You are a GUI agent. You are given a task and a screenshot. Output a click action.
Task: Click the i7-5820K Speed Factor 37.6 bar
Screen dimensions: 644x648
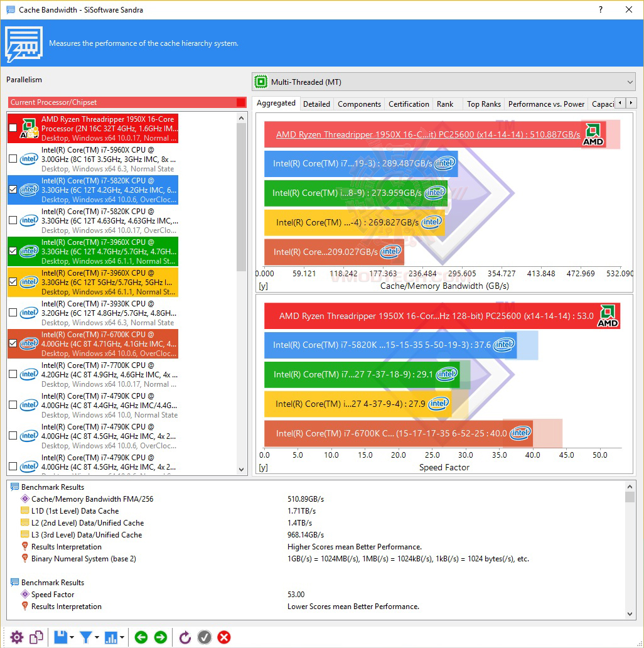pyautogui.click(x=390, y=345)
